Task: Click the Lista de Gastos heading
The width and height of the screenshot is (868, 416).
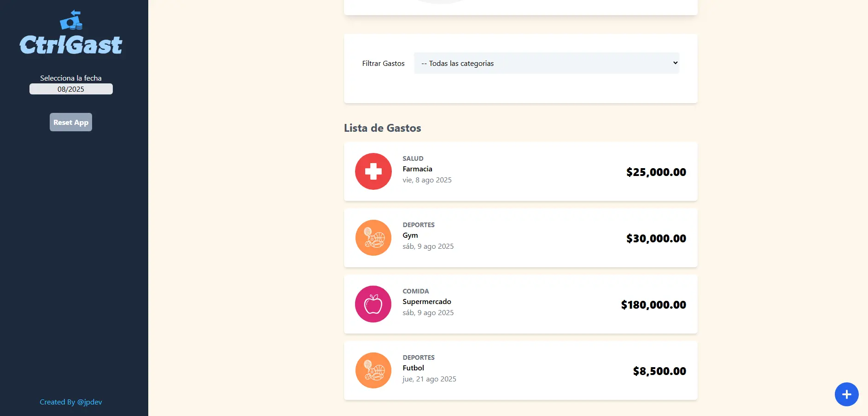Action: click(382, 128)
